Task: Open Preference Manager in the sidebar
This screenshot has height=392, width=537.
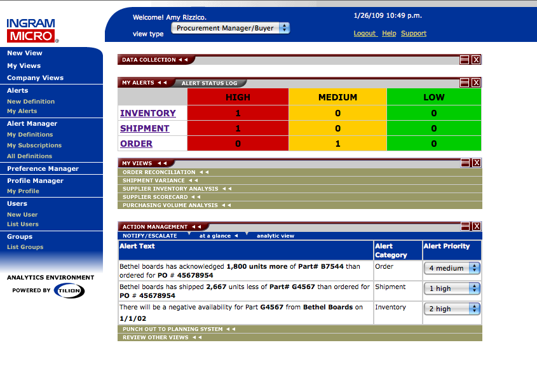Action: click(x=43, y=168)
